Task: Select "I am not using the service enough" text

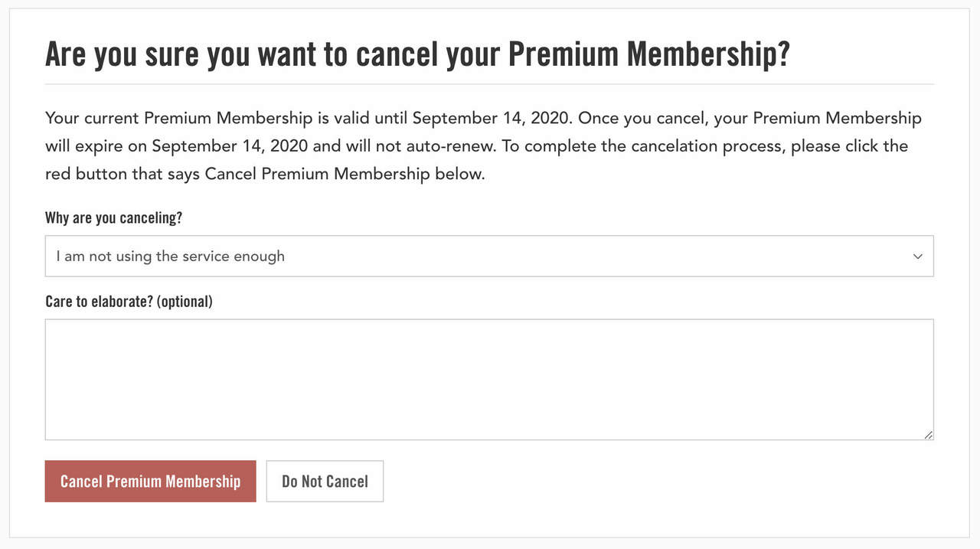Action: coord(170,257)
